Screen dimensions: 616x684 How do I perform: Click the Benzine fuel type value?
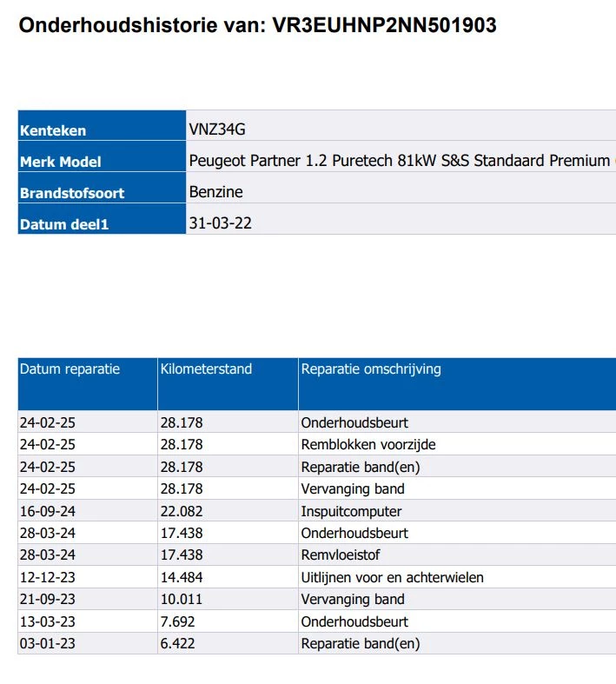click(216, 192)
